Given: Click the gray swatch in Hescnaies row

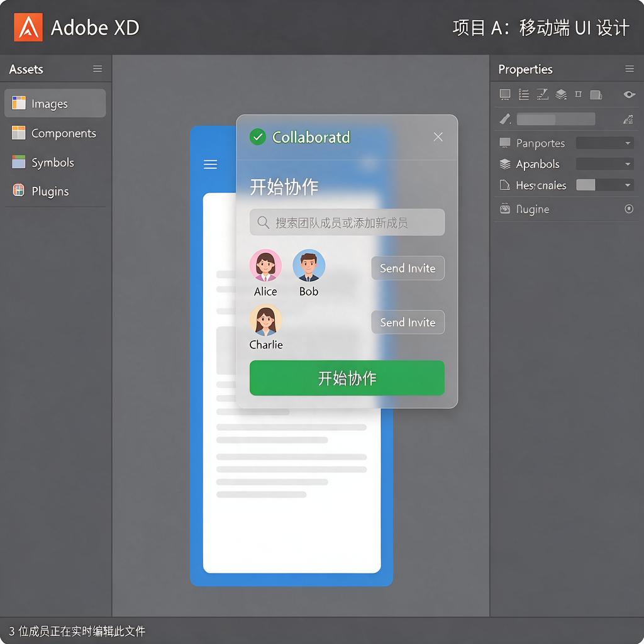Looking at the screenshot, I should (586, 185).
